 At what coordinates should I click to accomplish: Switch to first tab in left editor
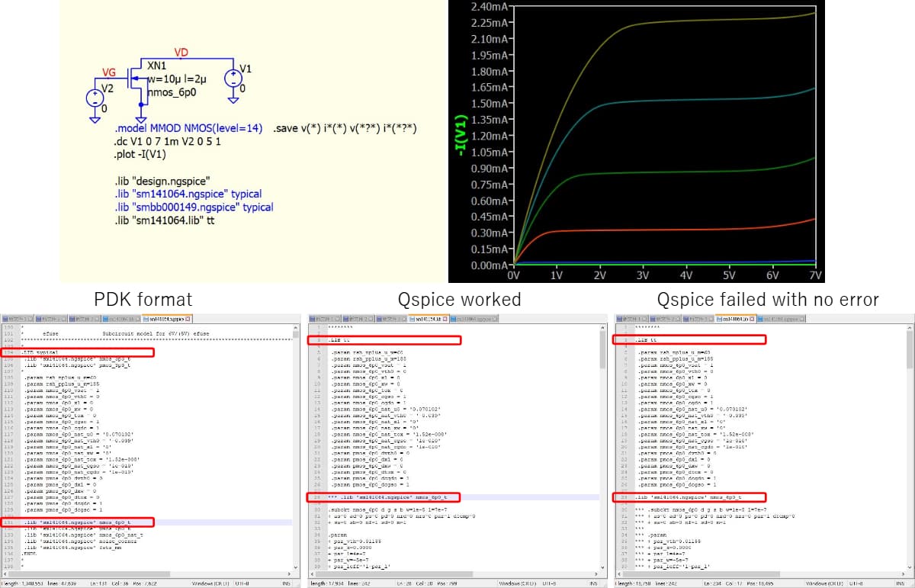[17, 318]
